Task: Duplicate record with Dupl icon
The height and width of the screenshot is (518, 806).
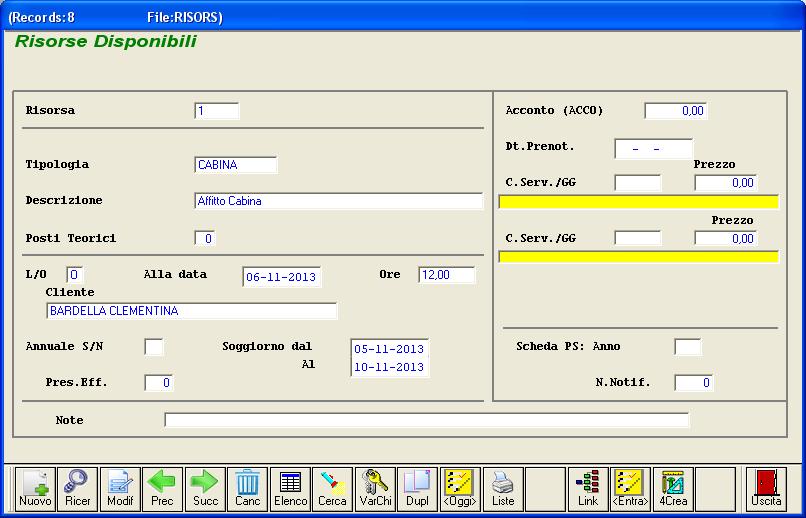Action: [x=417, y=488]
